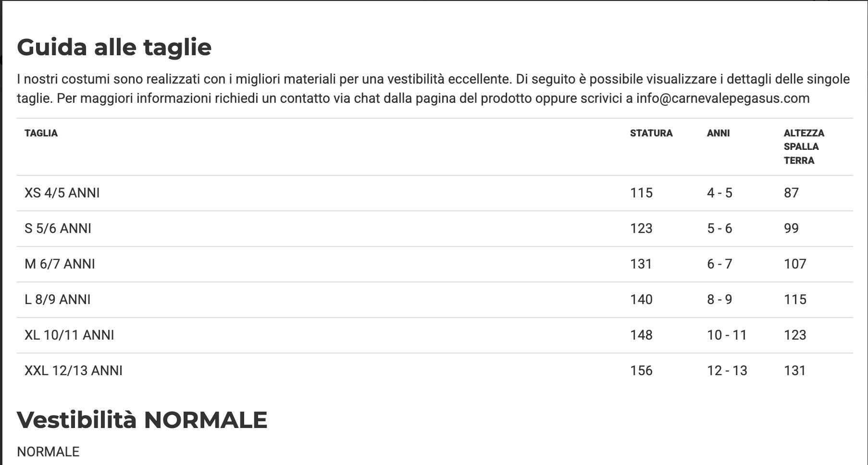The image size is (868, 465).
Task: Select the XL 10/11 ANNI size row
Action: (x=70, y=335)
